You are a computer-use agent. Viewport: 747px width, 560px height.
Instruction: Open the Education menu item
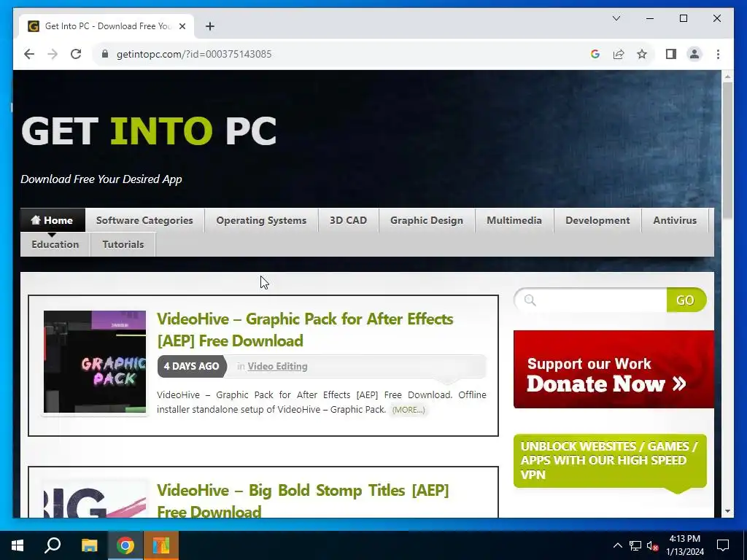[x=55, y=244]
